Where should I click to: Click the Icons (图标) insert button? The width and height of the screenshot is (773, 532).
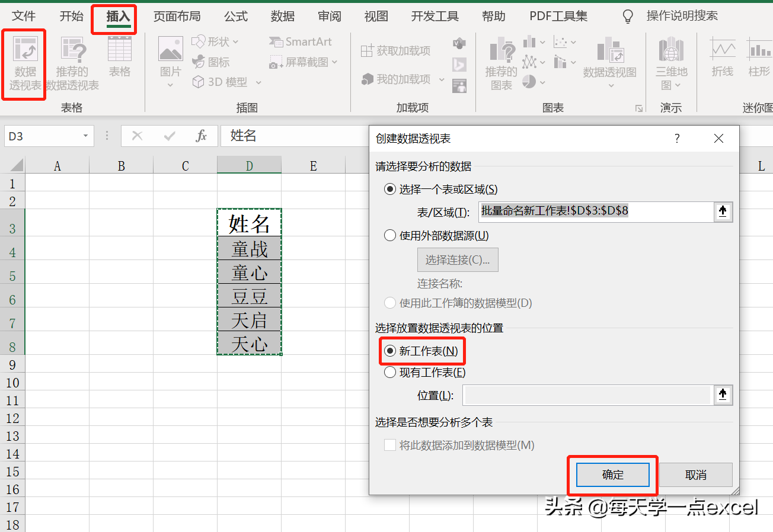click(211, 62)
